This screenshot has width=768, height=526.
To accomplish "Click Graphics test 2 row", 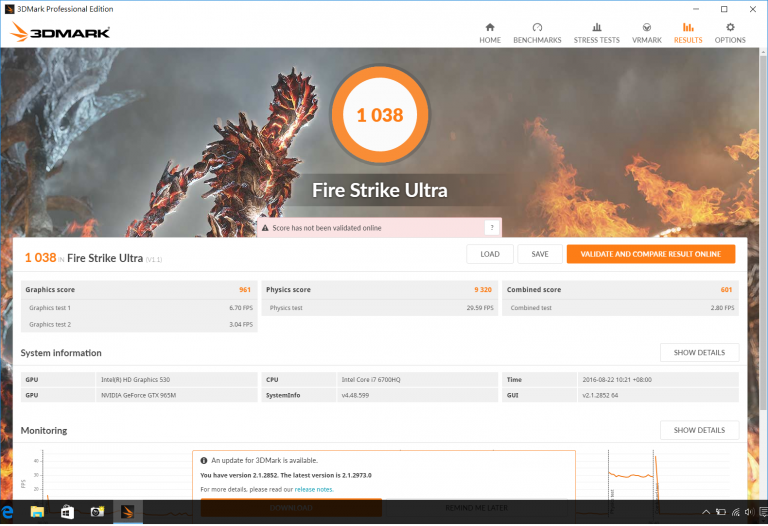I will pos(139,324).
